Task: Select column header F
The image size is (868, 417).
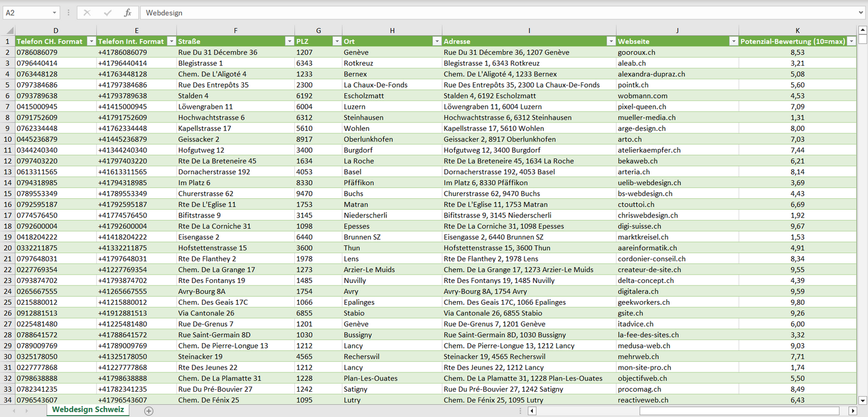Action: click(x=235, y=31)
